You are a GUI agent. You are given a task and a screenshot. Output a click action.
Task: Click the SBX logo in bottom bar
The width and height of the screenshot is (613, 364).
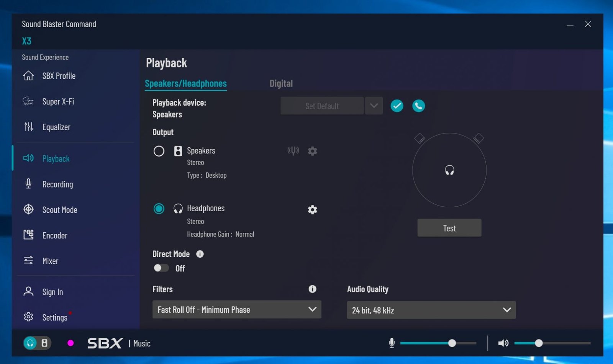pos(105,343)
